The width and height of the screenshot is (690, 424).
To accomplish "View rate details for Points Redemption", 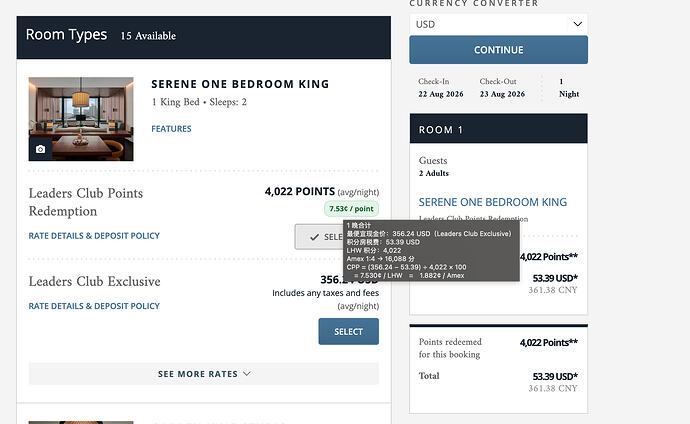I will tap(94, 236).
